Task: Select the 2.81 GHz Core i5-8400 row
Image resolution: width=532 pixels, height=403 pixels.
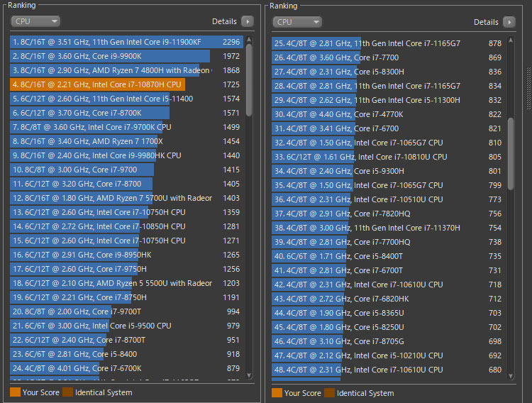Action: (126, 354)
